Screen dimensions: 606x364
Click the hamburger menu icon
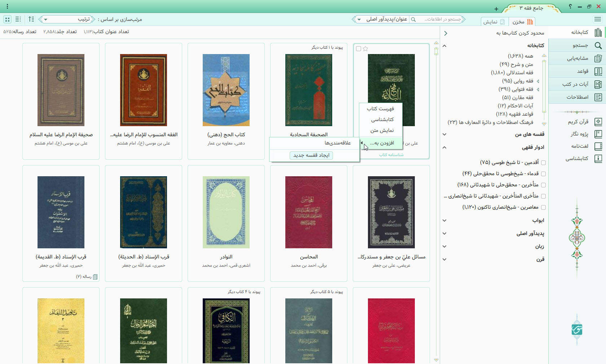[597, 19]
